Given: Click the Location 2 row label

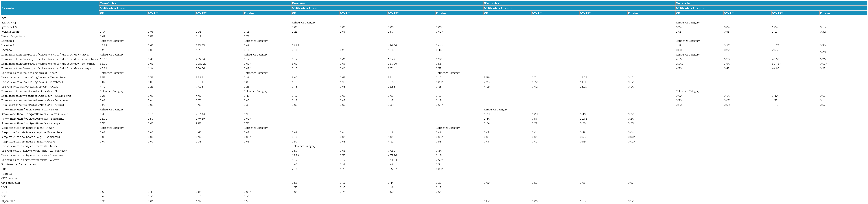Looking at the screenshot, I should point(8,45).
